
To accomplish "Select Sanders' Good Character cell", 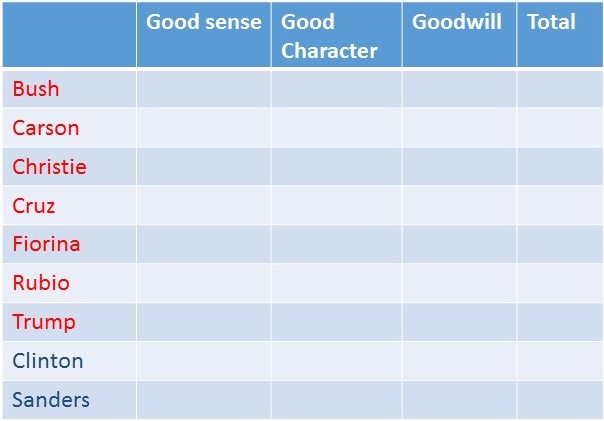I will pos(337,400).
